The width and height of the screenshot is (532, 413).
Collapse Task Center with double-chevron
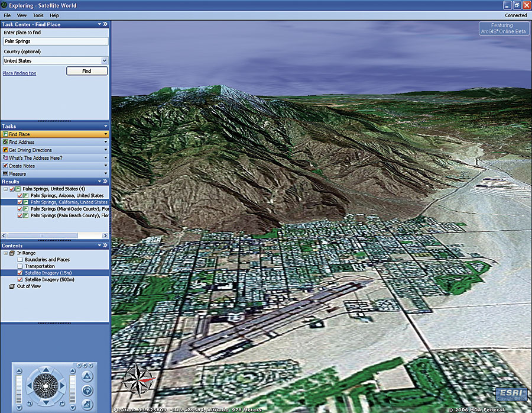coord(105,24)
